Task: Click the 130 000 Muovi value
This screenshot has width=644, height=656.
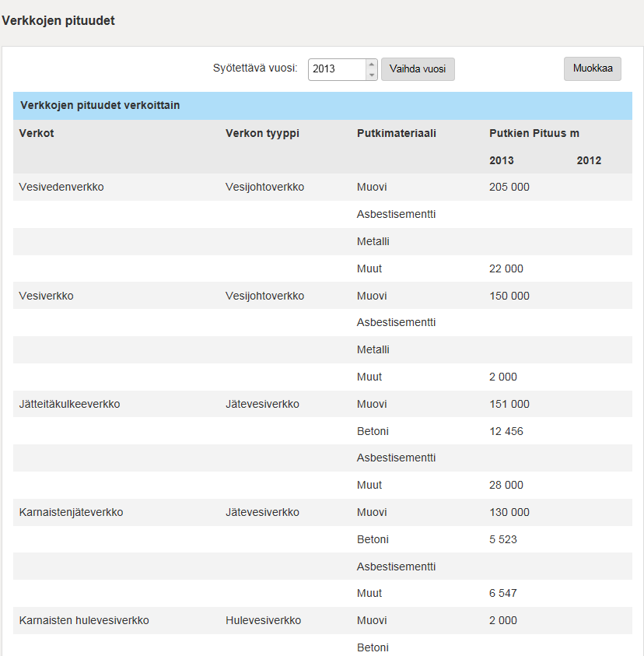Action: coord(509,513)
